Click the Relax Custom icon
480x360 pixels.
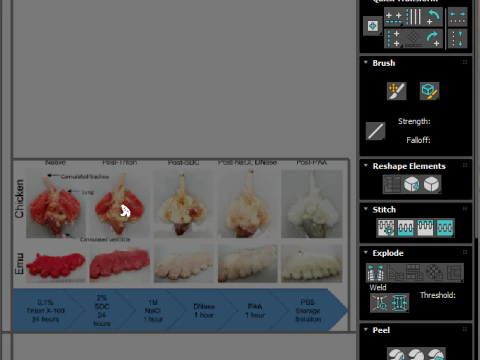(x=432, y=184)
